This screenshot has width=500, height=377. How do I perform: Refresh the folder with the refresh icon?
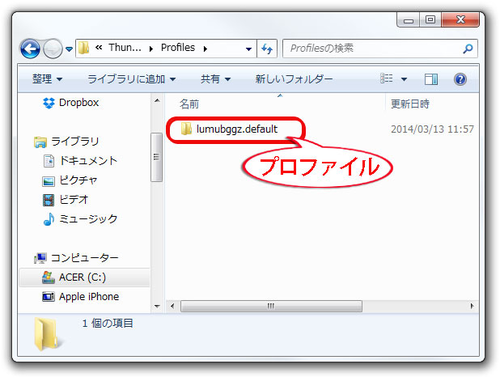coord(267,49)
